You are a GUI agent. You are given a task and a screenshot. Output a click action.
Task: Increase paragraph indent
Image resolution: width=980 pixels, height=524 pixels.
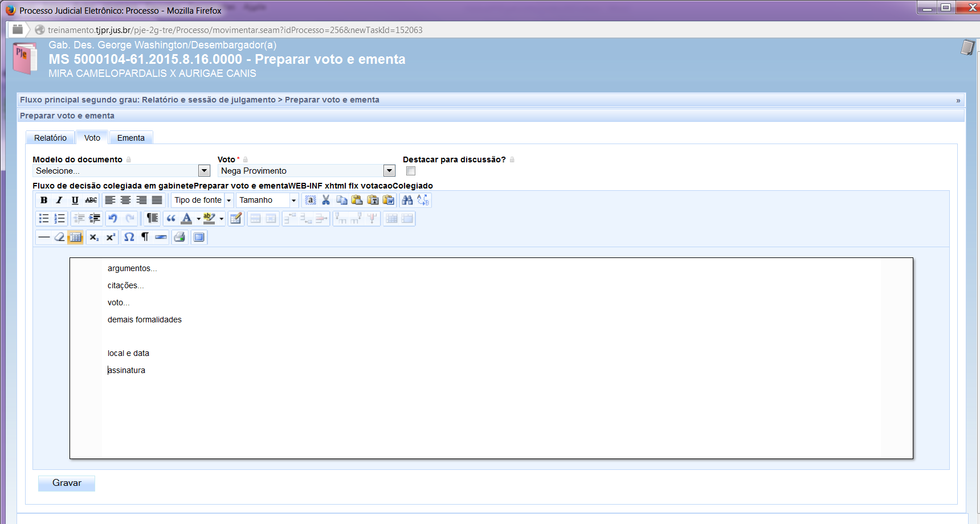pos(95,219)
